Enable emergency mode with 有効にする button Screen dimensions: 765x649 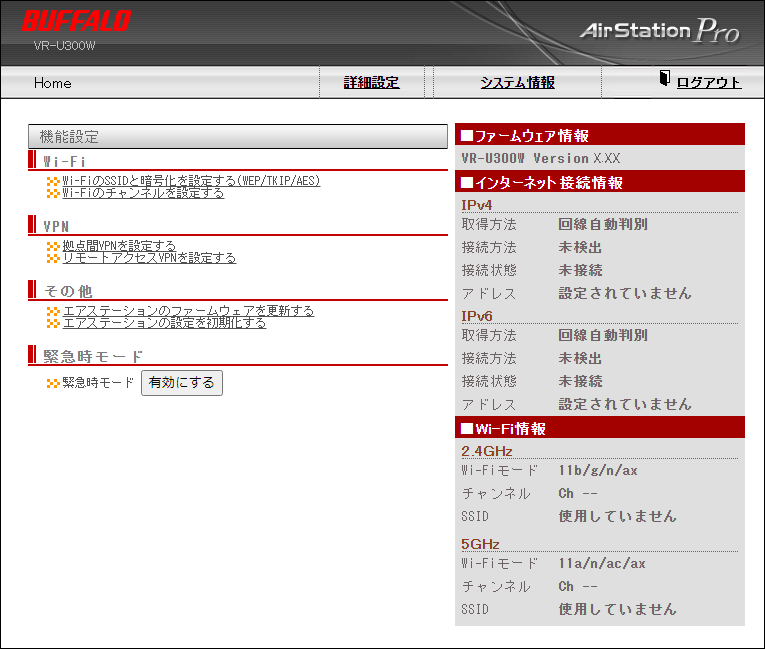(x=182, y=383)
